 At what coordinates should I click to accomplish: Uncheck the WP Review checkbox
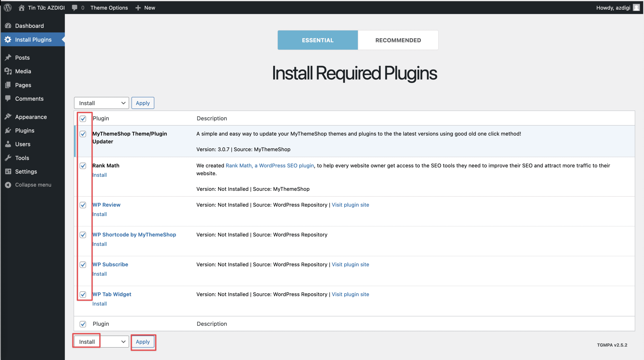[x=83, y=205]
